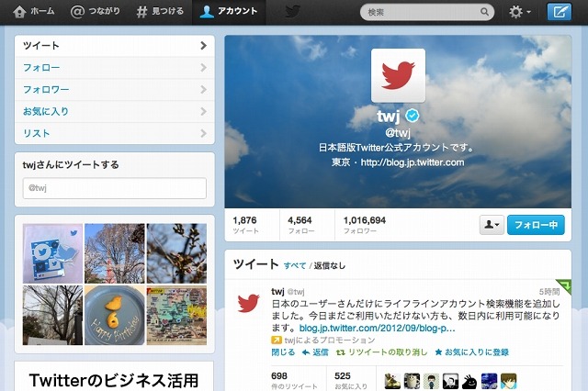Open the Twitterのビジネス活用 banner

click(114, 376)
